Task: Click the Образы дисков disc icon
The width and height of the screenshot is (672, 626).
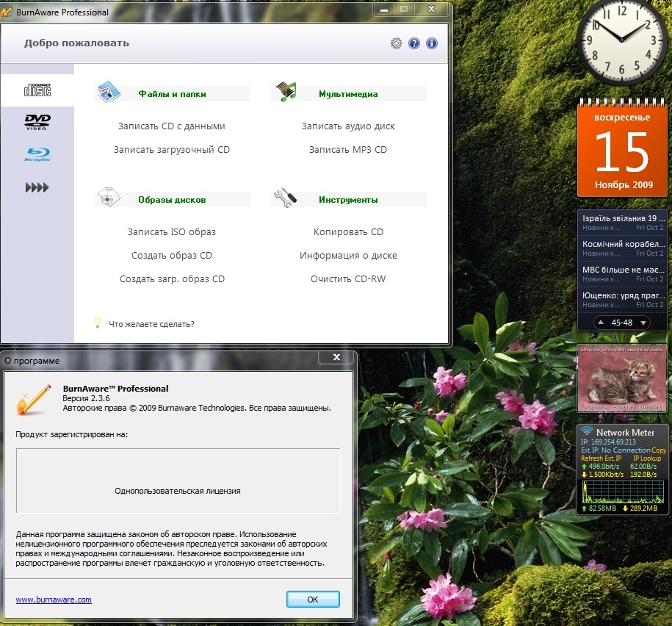Action: [x=109, y=197]
